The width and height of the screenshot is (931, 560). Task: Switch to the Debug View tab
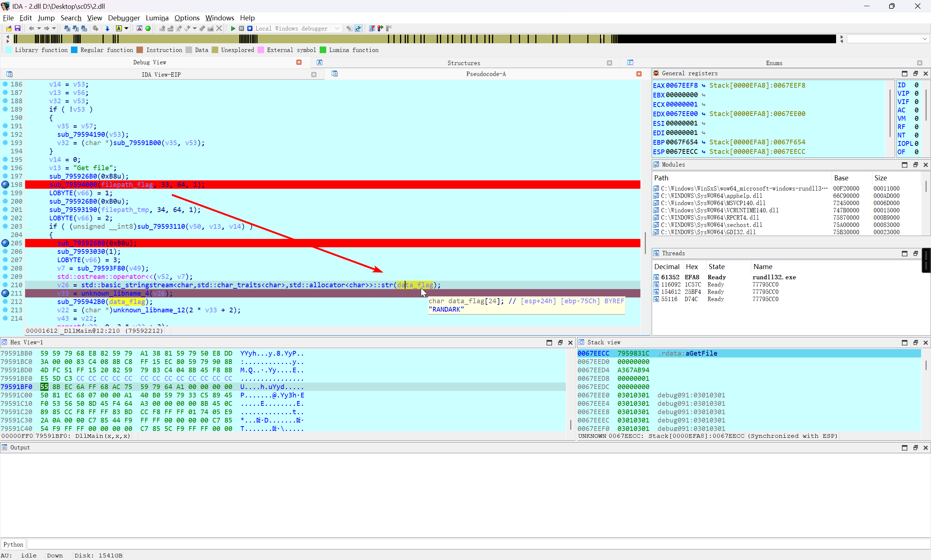[149, 62]
